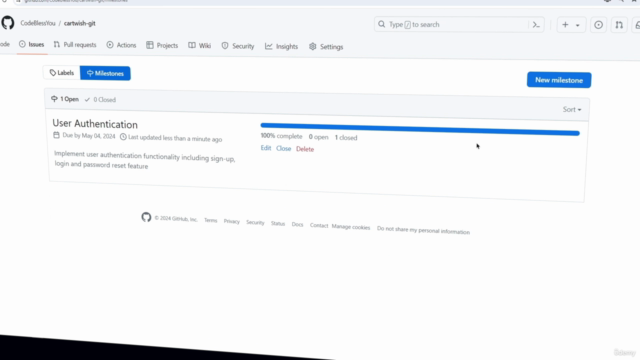The height and width of the screenshot is (360, 640).
Task: Close the User Authentication milestone
Action: (x=283, y=149)
